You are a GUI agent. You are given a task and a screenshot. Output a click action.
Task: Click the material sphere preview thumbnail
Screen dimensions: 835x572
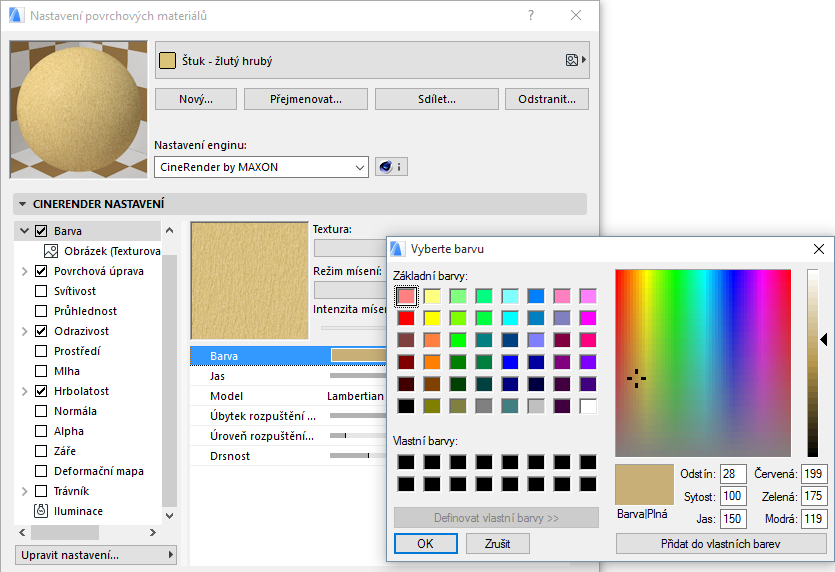point(79,109)
